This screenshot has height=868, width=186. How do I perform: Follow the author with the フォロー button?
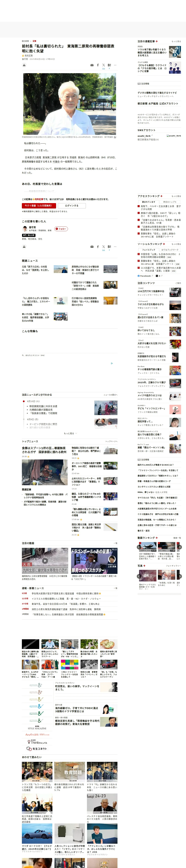[x=61, y=229]
